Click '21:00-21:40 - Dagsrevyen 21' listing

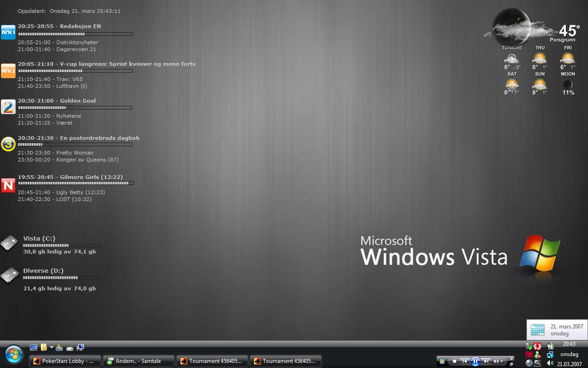tap(57, 49)
